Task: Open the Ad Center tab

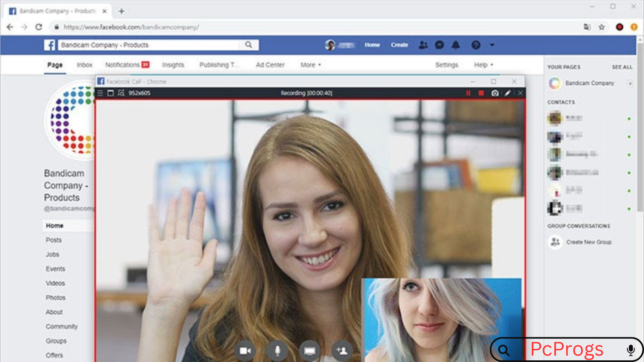Action: tap(270, 65)
